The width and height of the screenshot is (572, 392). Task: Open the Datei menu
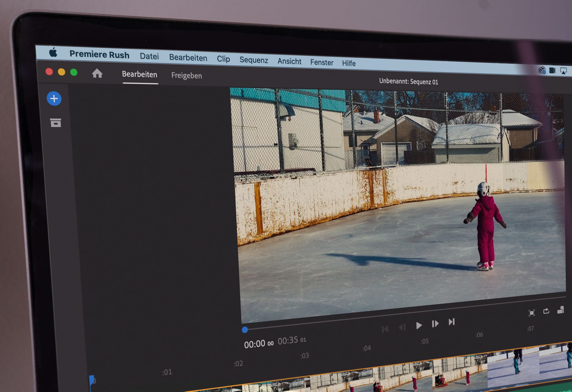pos(149,56)
